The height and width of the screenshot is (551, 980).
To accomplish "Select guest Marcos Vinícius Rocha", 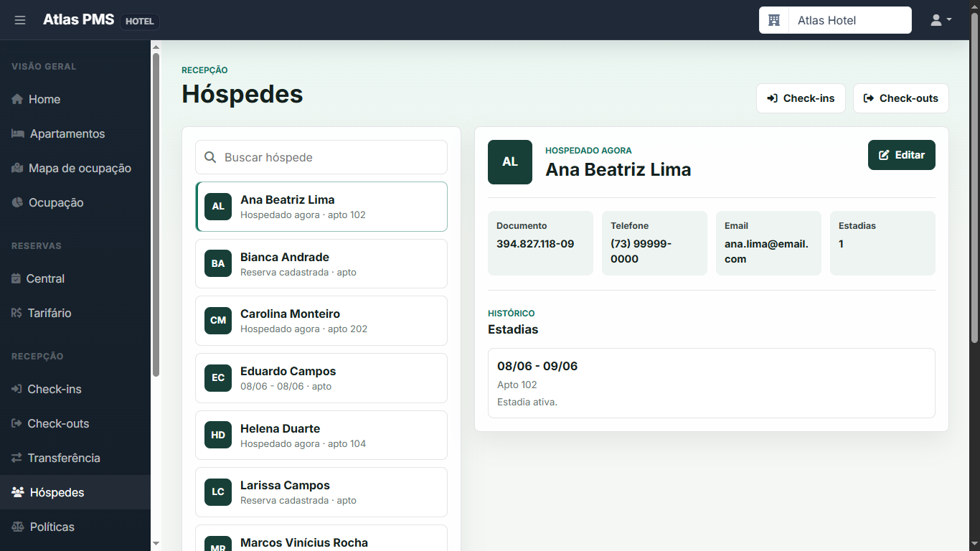I will tap(321, 538).
